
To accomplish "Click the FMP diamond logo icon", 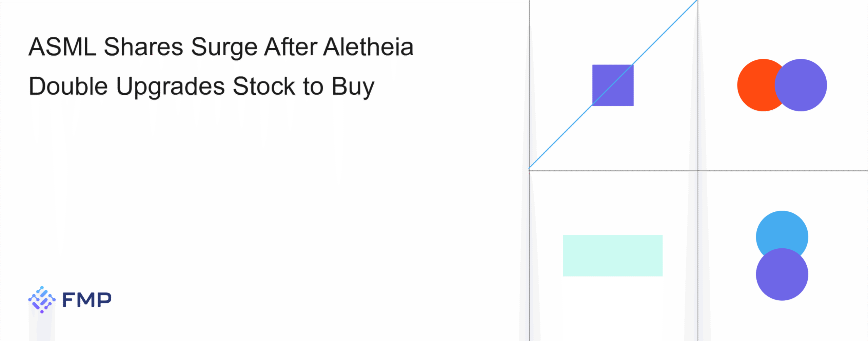I will [42, 300].
